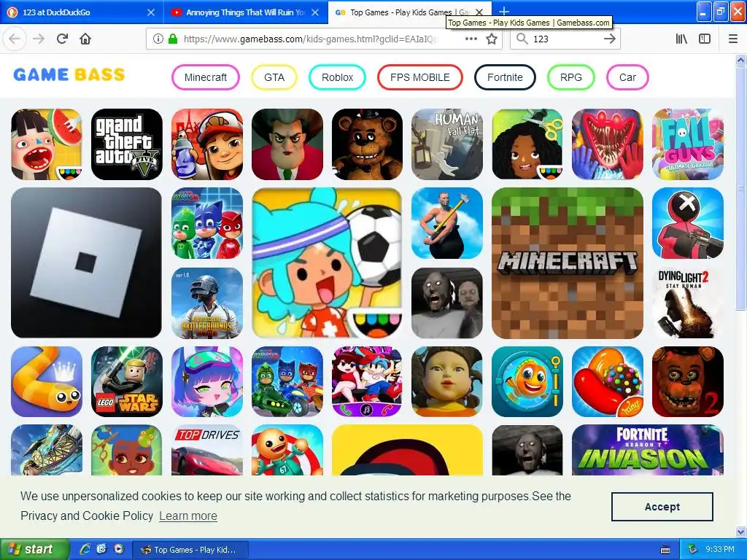Open the Poppy Playtime Huggy Wuggy icon
The width and height of the screenshot is (747, 560).
(608, 144)
